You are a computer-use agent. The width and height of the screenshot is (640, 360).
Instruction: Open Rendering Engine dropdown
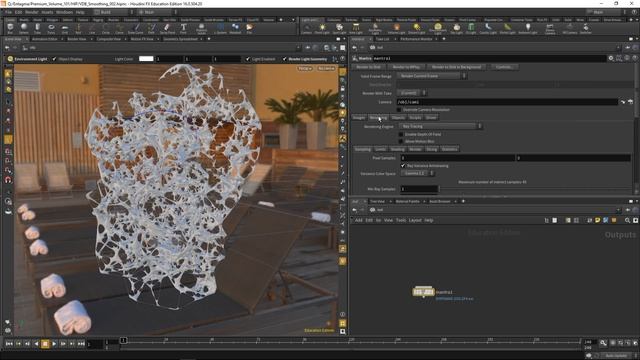coord(440,126)
